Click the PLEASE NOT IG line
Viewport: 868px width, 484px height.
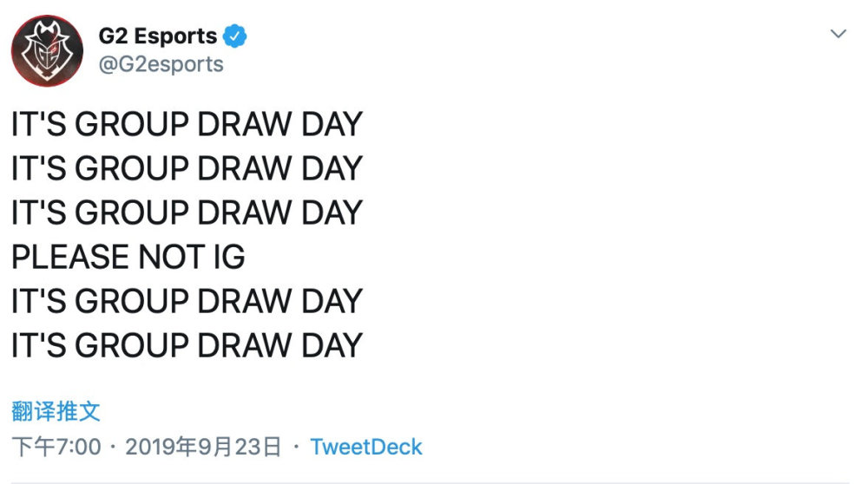[128, 257]
